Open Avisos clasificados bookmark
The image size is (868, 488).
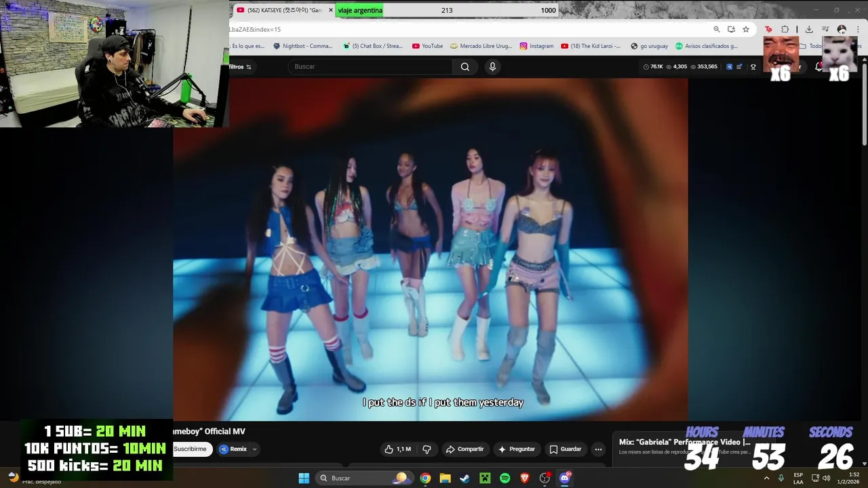pyautogui.click(x=707, y=46)
